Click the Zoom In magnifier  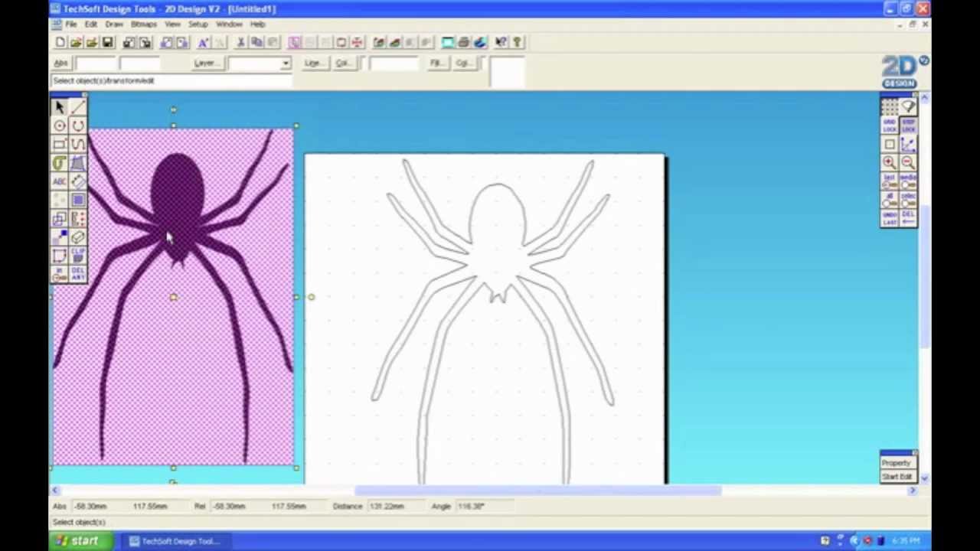click(889, 162)
